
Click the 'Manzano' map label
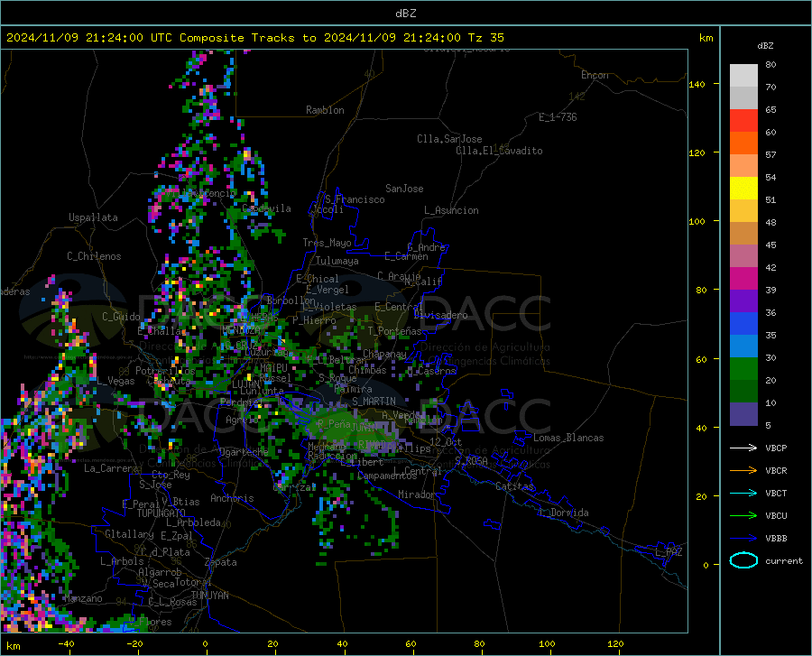83,598
